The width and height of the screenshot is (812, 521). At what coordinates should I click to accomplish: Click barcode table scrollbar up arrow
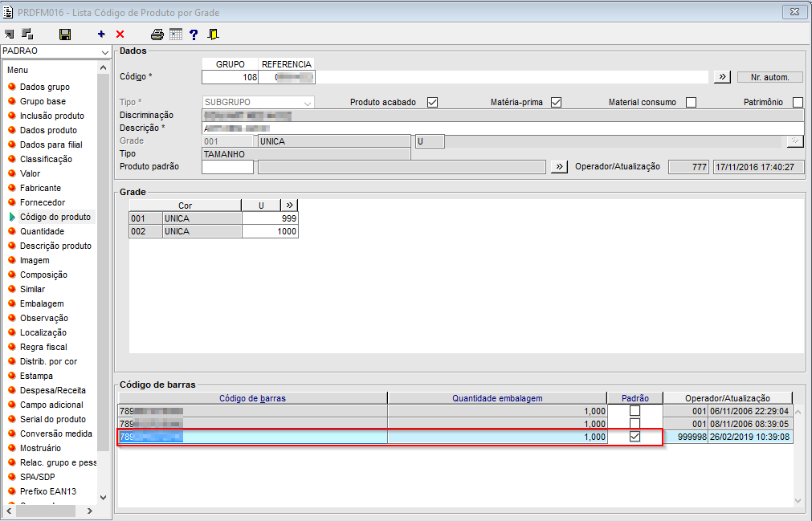(798, 412)
